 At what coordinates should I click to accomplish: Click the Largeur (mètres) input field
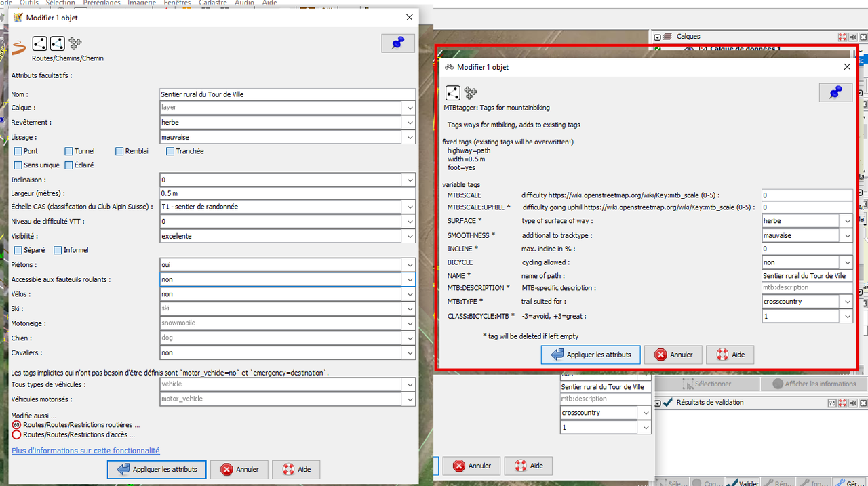288,193
